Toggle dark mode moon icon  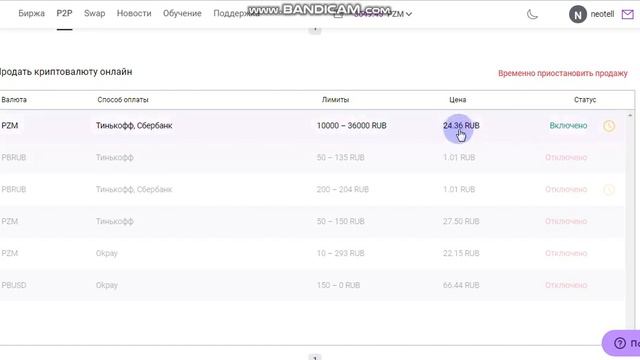click(x=532, y=15)
